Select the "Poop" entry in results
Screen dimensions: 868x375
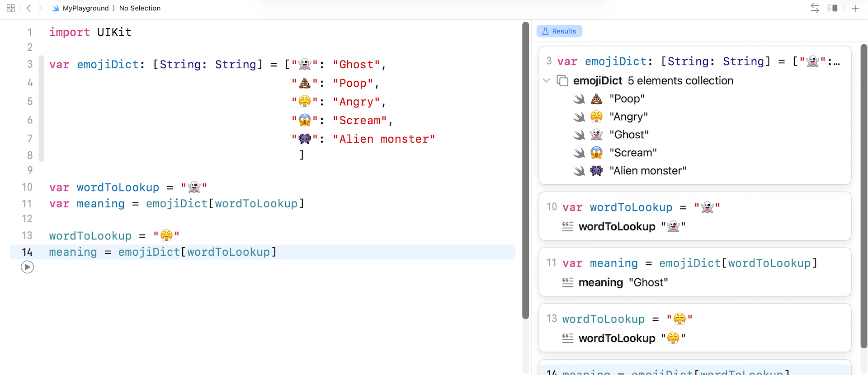[x=627, y=98]
